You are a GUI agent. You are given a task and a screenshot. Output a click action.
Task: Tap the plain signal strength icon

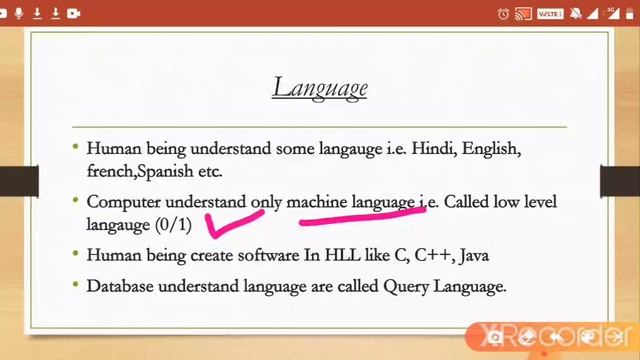click(593, 14)
